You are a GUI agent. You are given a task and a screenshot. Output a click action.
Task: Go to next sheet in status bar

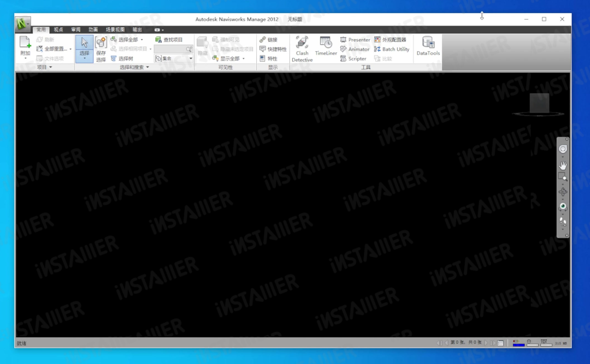(486, 343)
